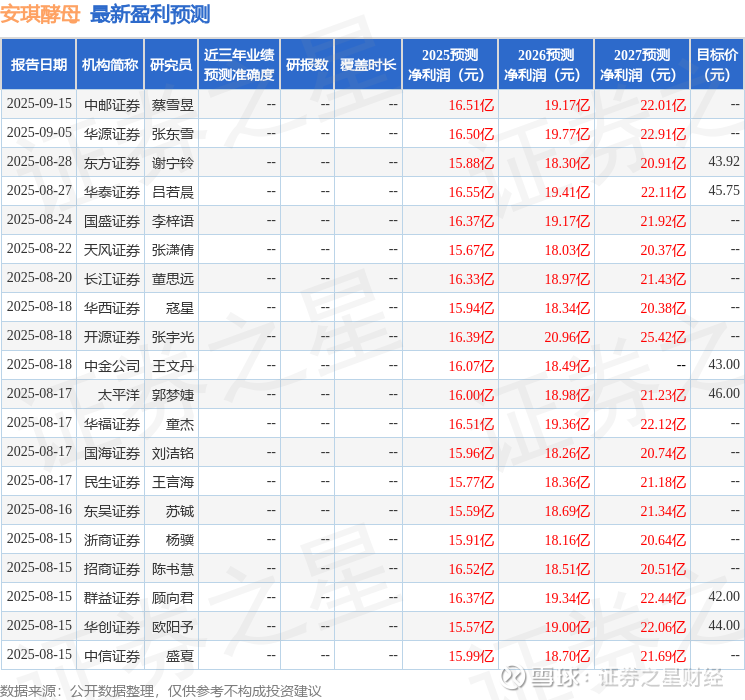Click 2025 forecast value 15.57亿

tap(471, 627)
